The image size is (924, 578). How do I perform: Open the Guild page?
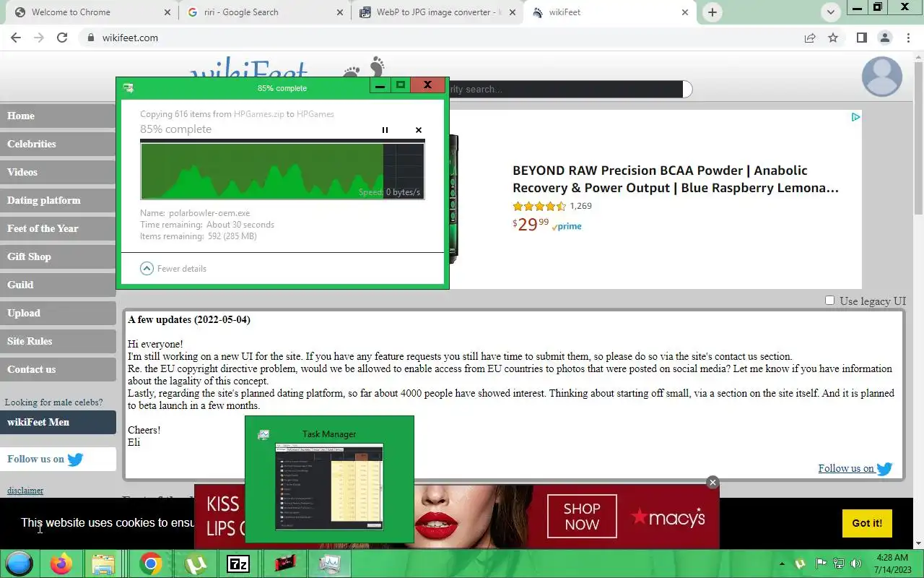(58, 285)
